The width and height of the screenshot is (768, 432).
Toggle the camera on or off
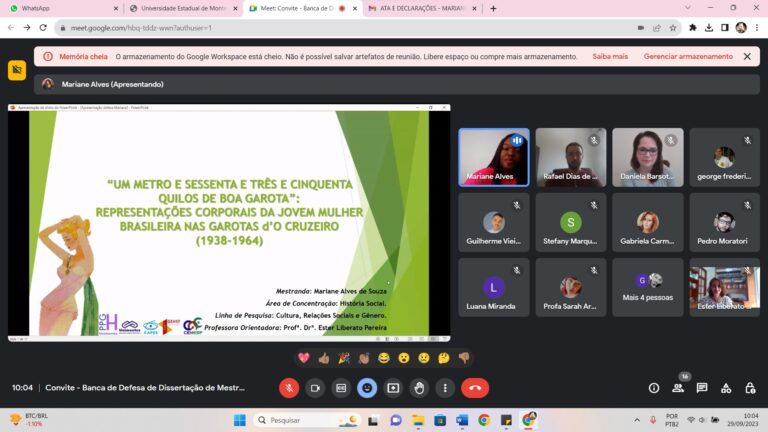315,388
